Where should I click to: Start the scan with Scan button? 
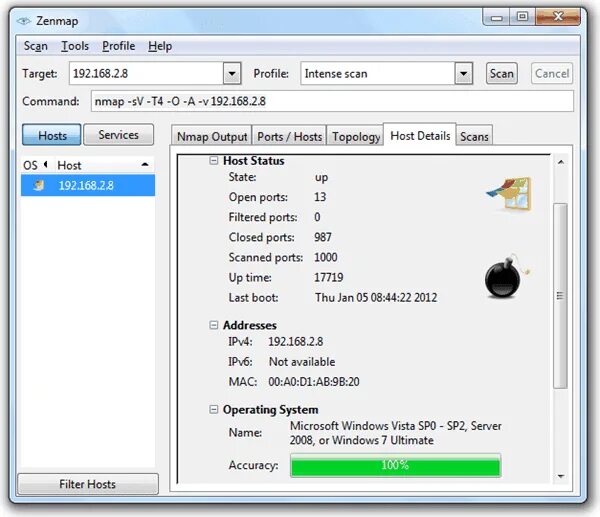pos(502,73)
